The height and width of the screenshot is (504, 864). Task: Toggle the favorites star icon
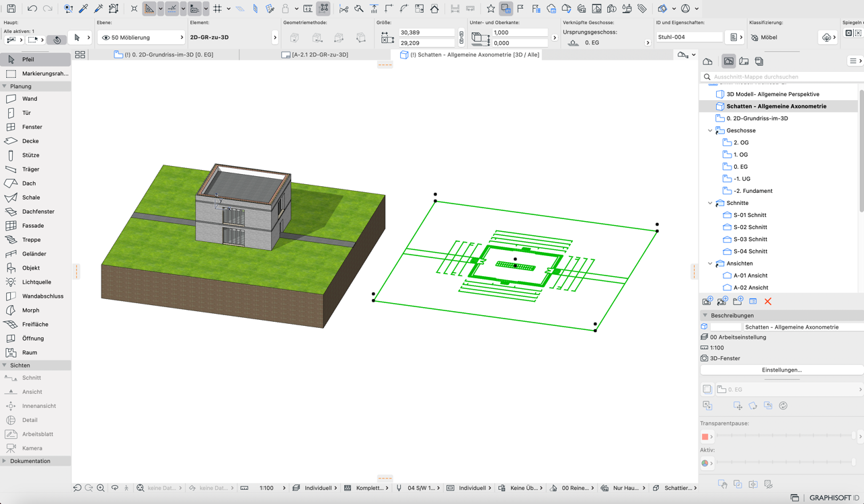[x=491, y=9]
